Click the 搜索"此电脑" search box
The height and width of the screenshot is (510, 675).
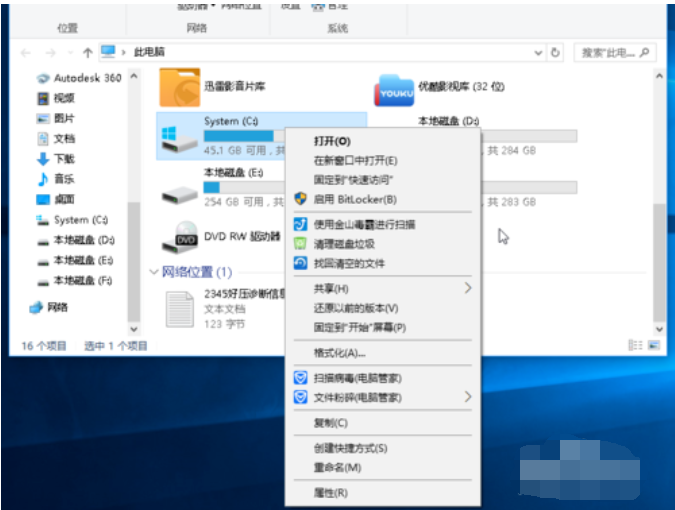tap(610, 52)
